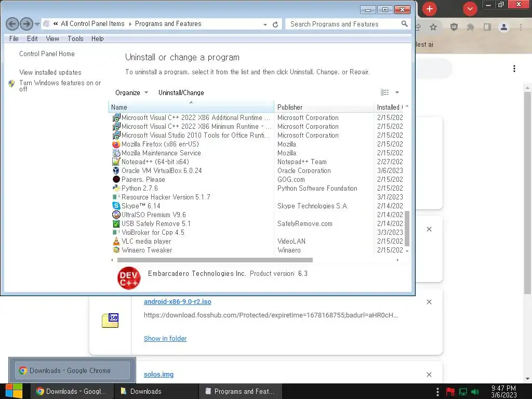
Task: Select the Papers, Please icon
Action: coord(116,179)
